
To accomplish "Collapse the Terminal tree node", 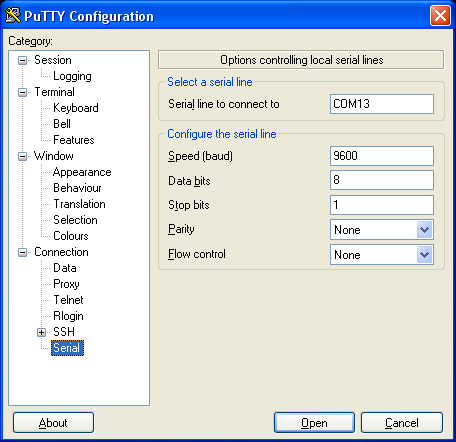I will (x=22, y=92).
